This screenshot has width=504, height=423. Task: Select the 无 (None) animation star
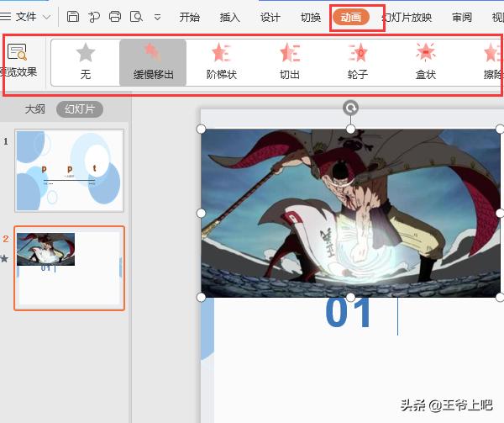point(85,54)
